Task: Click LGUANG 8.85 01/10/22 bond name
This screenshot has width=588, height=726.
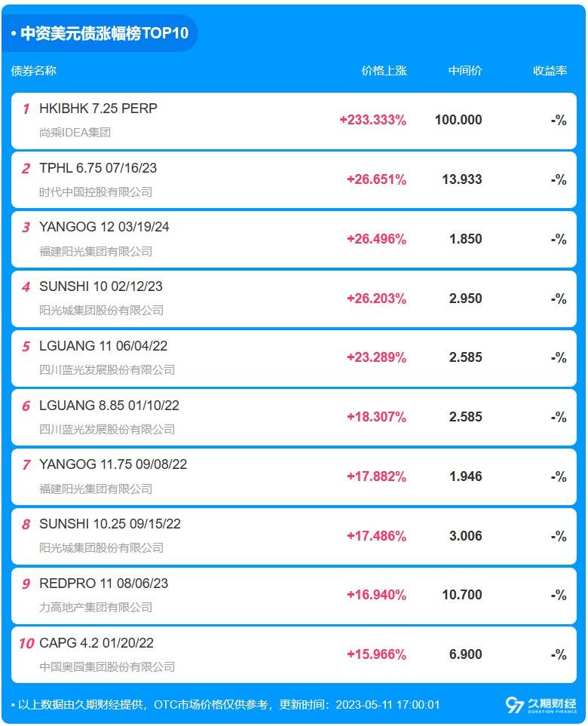Action: click(x=109, y=405)
